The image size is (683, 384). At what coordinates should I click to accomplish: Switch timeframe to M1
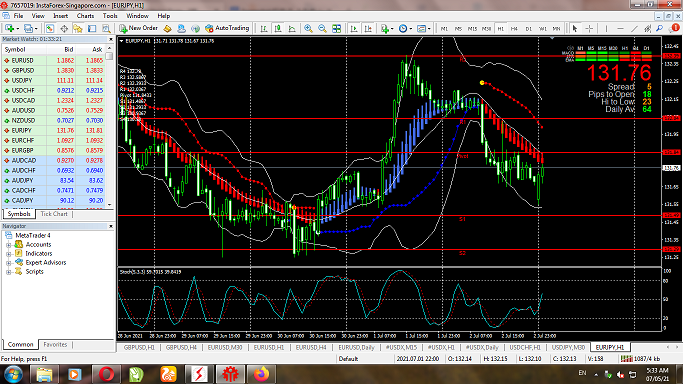click(x=444, y=29)
